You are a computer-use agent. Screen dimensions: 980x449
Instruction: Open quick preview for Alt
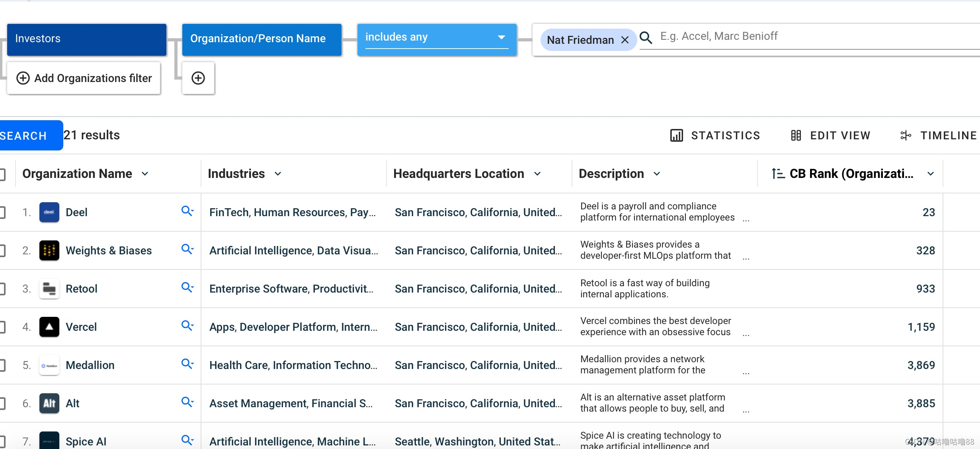pyautogui.click(x=187, y=402)
